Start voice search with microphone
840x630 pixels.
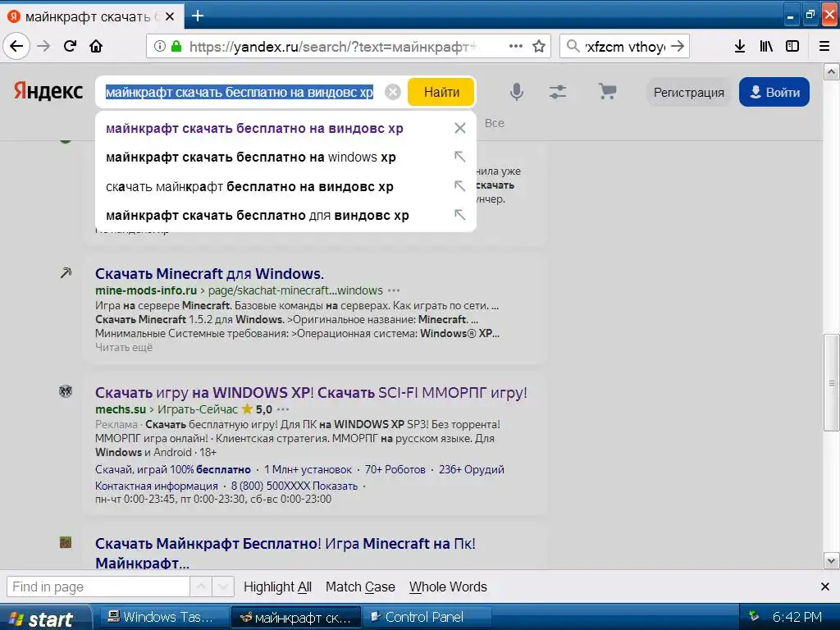517,92
